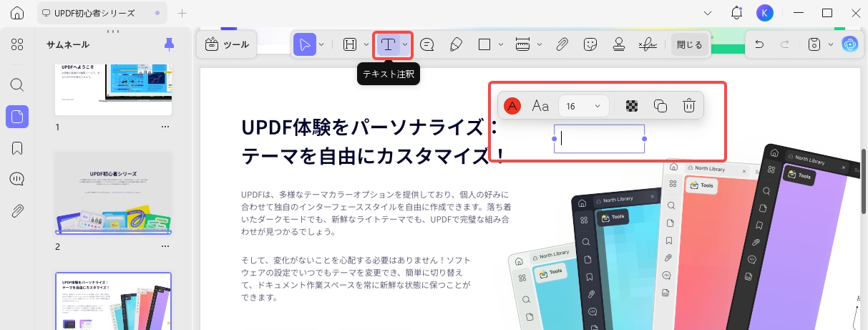Open the checkered background fill option
Image resolution: width=868 pixels, height=330 pixels.
click(632, 106)
